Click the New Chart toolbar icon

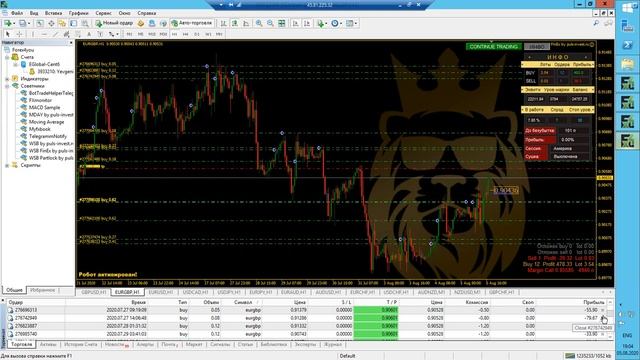click(8, 24)
